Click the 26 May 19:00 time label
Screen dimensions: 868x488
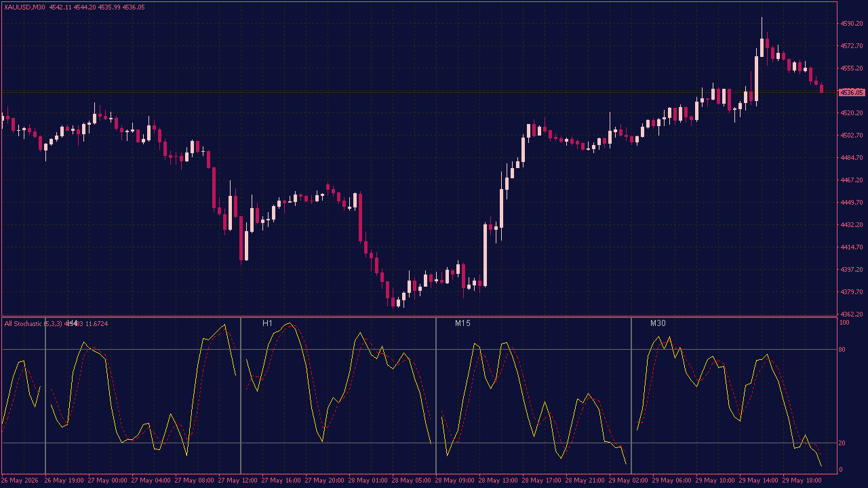pos(64,481)
